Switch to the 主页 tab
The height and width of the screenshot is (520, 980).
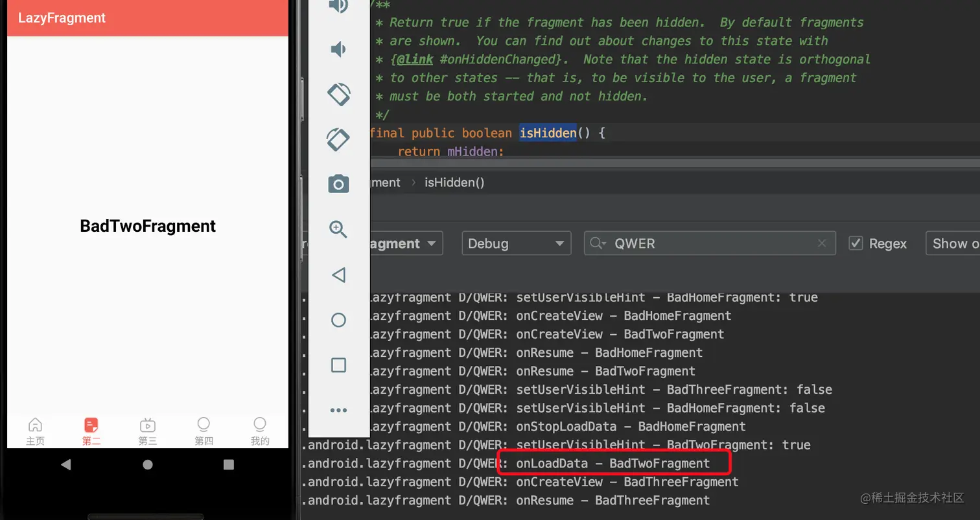36,432
